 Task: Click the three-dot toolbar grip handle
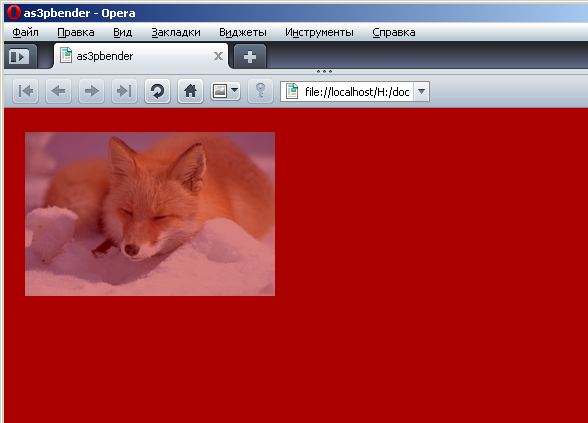click(x=324, y=71)
